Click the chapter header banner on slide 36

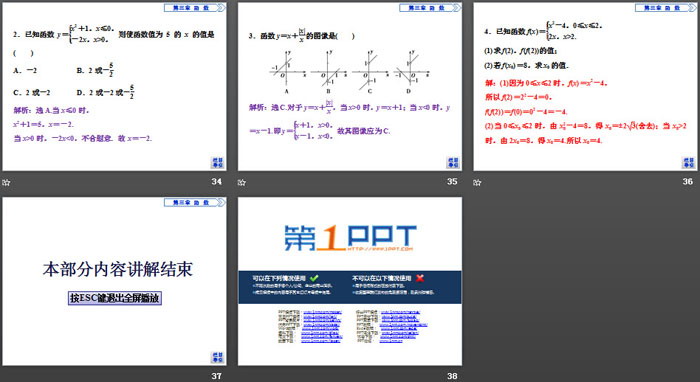pyautogui.click(x=666, y=8)
